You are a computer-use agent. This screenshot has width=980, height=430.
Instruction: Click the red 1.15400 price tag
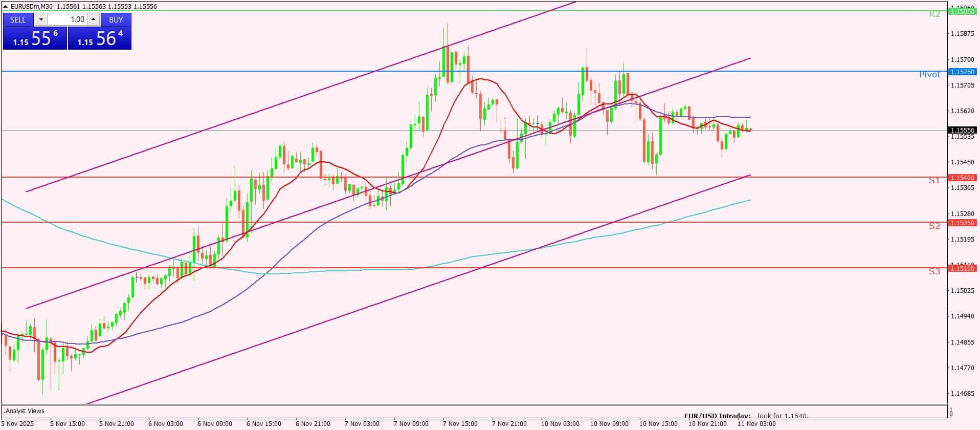[x=962, y=178]
